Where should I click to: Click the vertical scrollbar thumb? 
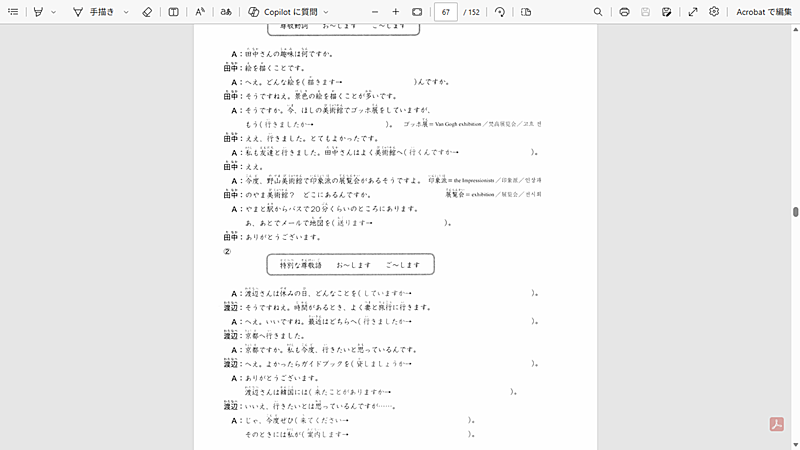pyautogui.click(x=796, y=212)
